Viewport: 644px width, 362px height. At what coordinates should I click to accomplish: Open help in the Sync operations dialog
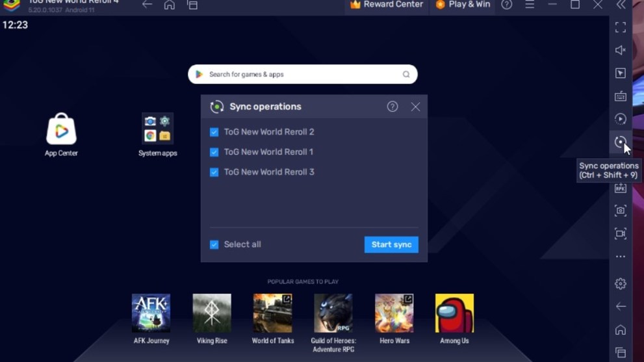[x=393, y=107]
